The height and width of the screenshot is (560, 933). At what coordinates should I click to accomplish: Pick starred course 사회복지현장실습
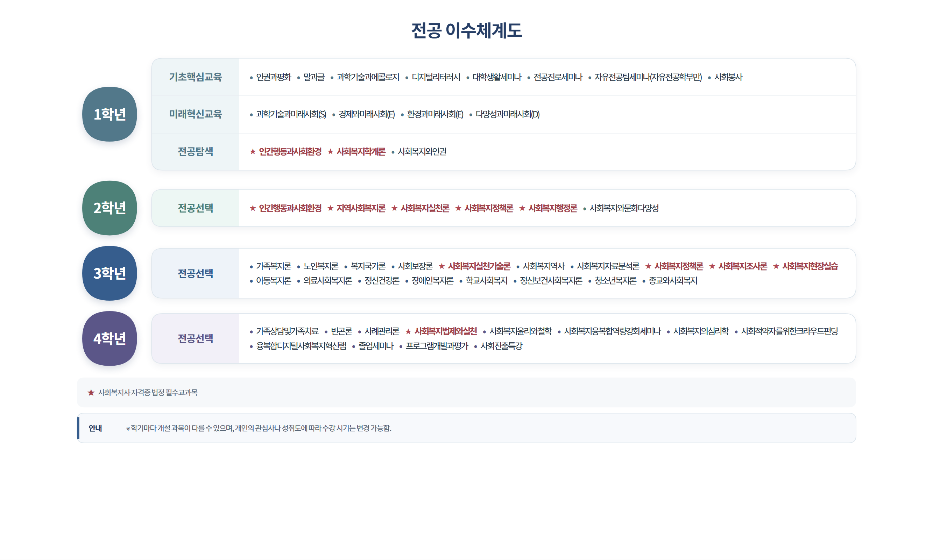[x=810, y=266]
